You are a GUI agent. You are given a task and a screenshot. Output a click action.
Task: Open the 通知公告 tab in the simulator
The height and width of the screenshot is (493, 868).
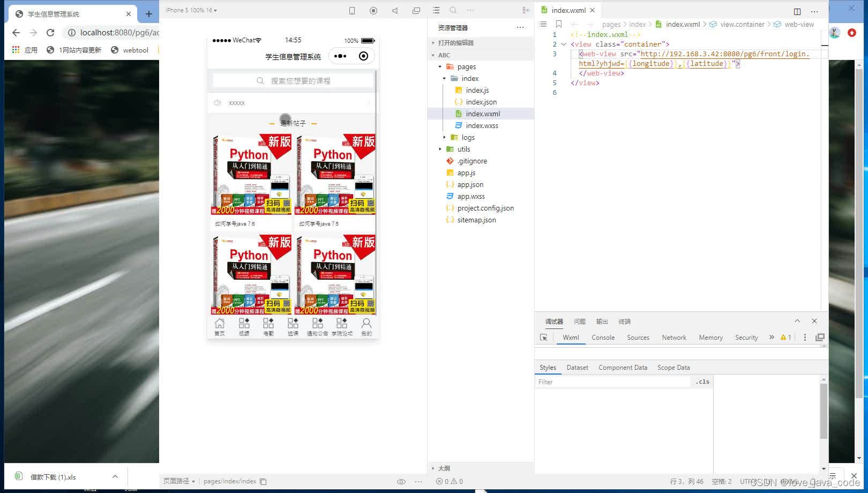(x=318, y=327)
